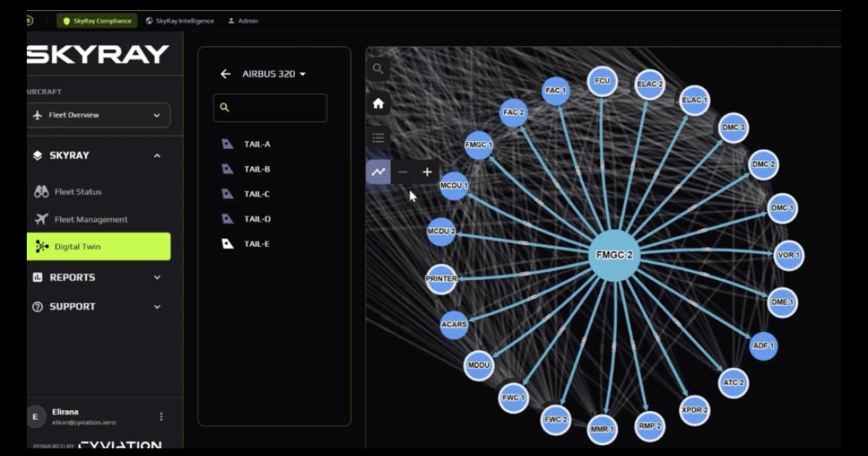Click the ADF 1 node
The image size is (868, 456).
tap(763, 346)
